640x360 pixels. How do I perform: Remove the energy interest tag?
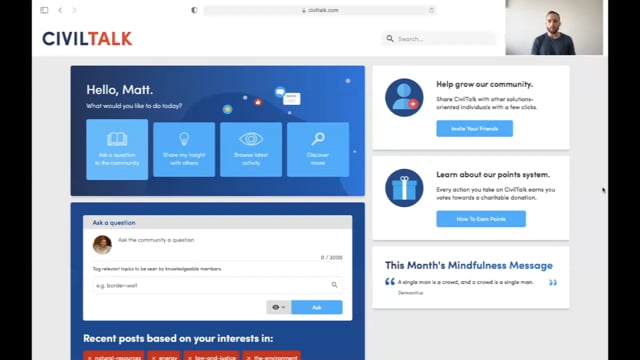pyautogui.click(x=154, y=358)
